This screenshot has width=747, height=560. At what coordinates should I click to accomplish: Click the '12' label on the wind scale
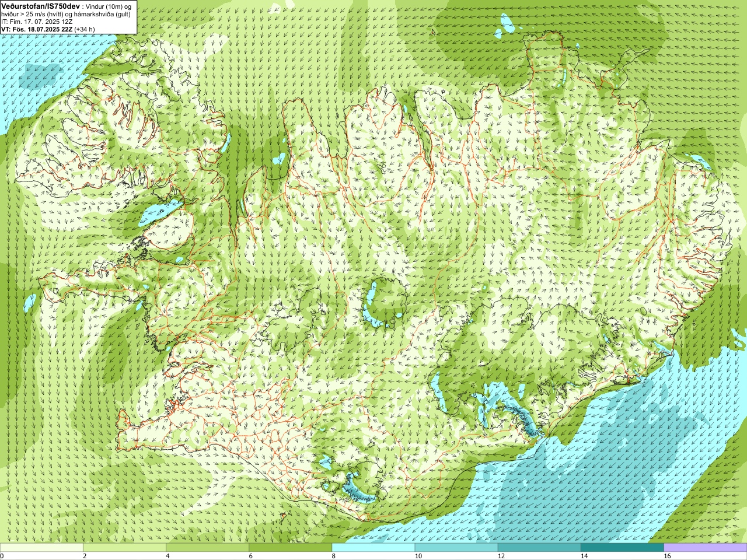(501, 556)
